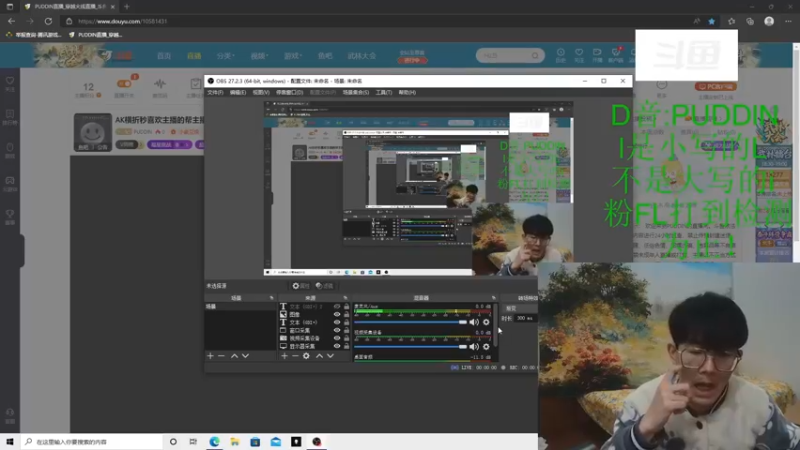Screen dimensions: 800x450
Task: Move scene down in scenes panel
Action: coord(245,356)
